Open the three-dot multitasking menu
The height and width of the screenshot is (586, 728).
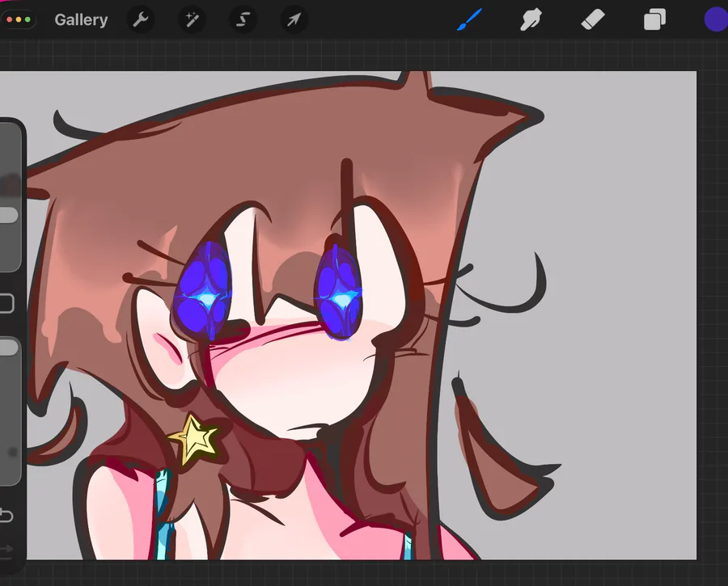click(19, 20)
